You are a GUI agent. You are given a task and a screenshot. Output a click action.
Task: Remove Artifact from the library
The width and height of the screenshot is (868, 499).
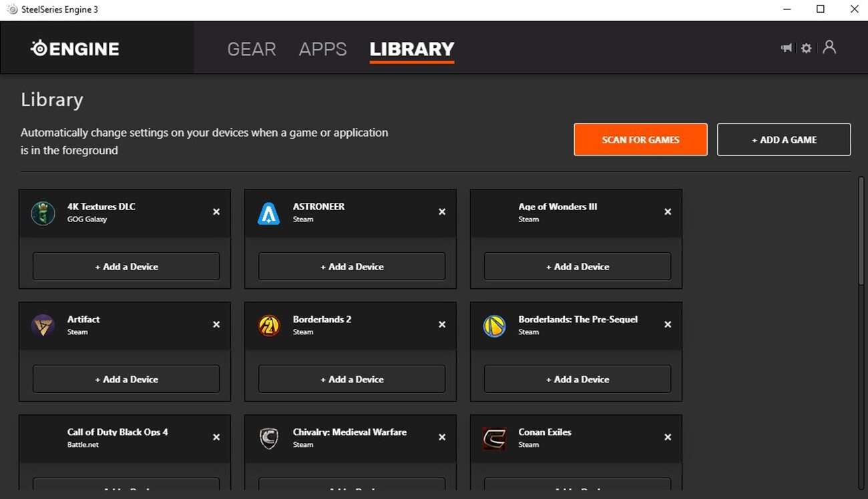[x=216, y=324]
